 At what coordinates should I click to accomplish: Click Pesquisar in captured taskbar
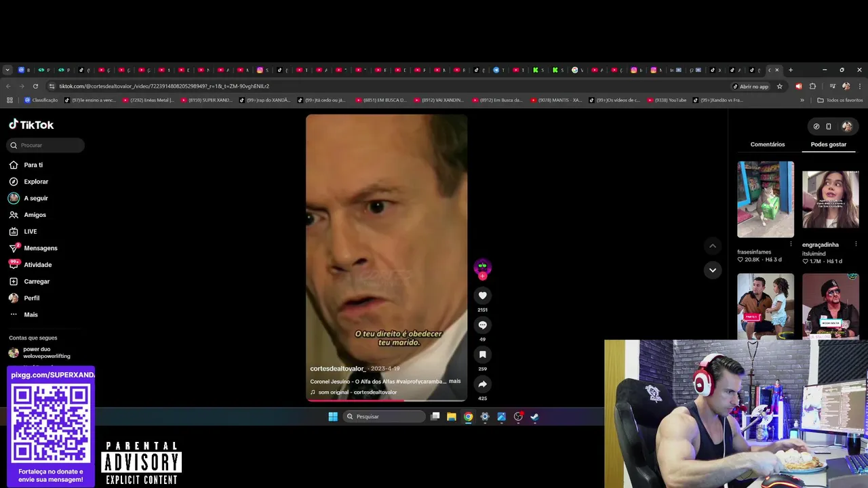click(x=384, y=417)
